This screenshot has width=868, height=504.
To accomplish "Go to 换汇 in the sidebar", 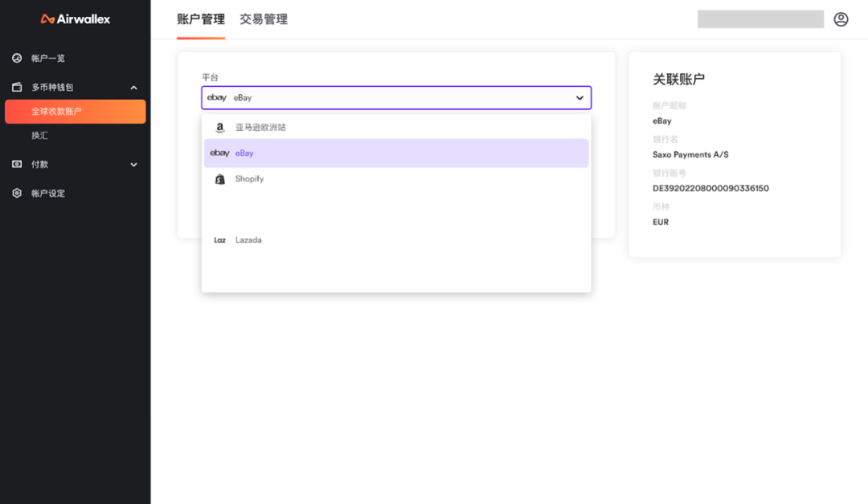I will point(40,136).
